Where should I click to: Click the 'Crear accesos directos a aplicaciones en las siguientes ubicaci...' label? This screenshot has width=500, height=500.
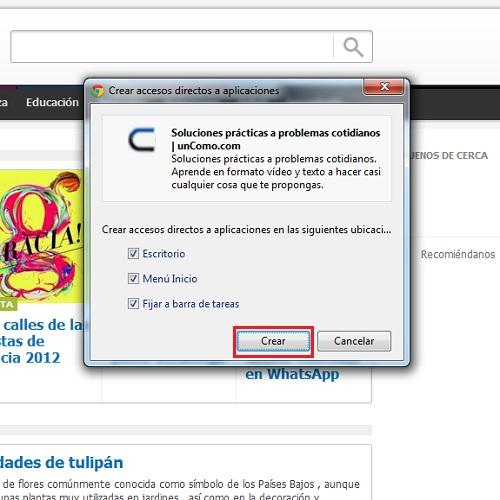247,230
